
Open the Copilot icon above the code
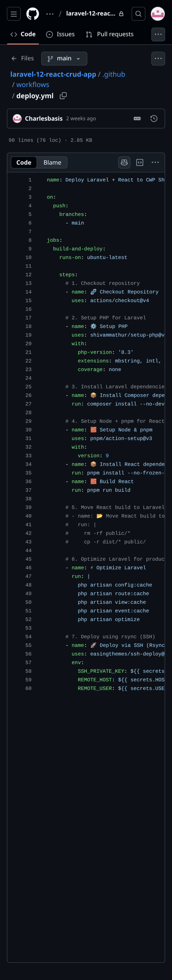tap(124, 162)
